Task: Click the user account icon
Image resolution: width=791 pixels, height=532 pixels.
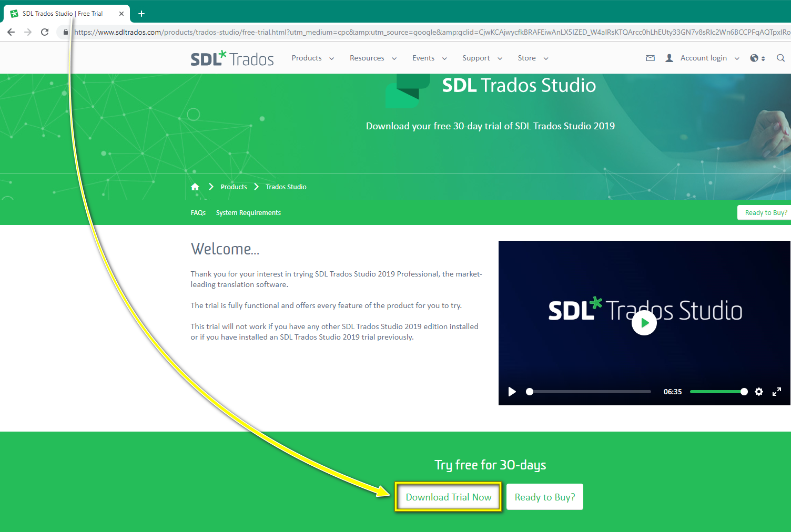Action: [669, 58]
